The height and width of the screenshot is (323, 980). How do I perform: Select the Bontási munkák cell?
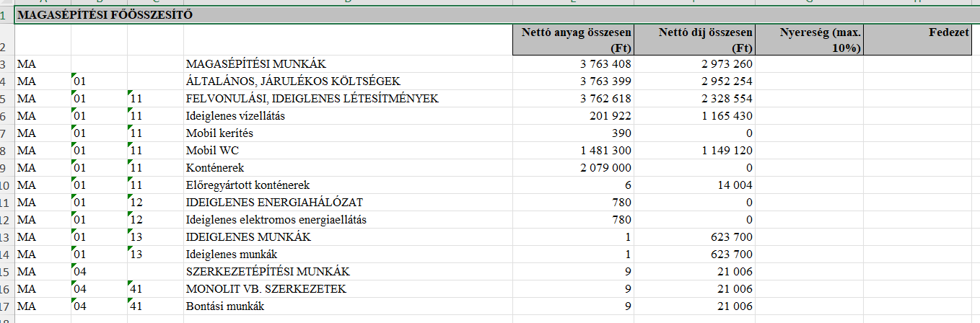(225, 306)
